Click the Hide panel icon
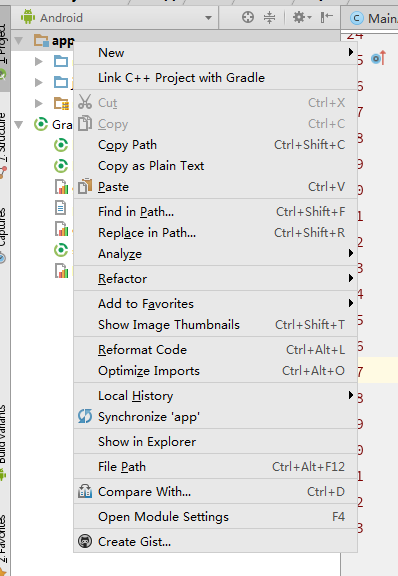 click(x=326, y=17)
